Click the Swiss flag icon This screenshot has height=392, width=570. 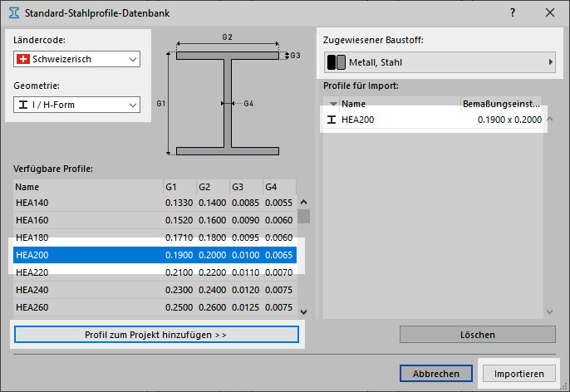click(23, 60)
